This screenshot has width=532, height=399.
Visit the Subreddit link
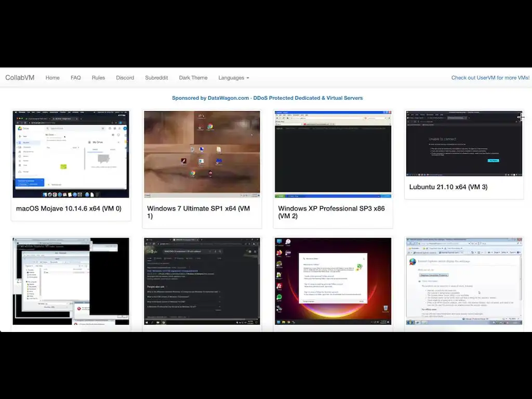[x=156, y=78]
